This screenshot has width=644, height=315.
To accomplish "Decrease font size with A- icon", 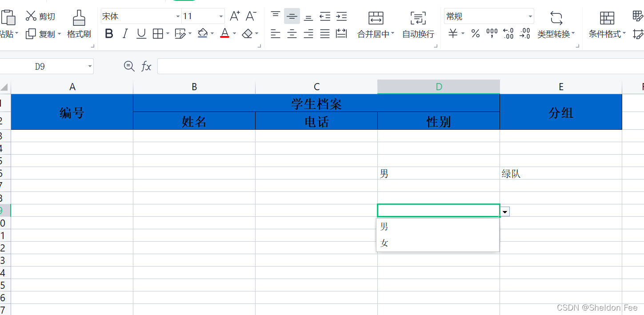I will point(251,16).
